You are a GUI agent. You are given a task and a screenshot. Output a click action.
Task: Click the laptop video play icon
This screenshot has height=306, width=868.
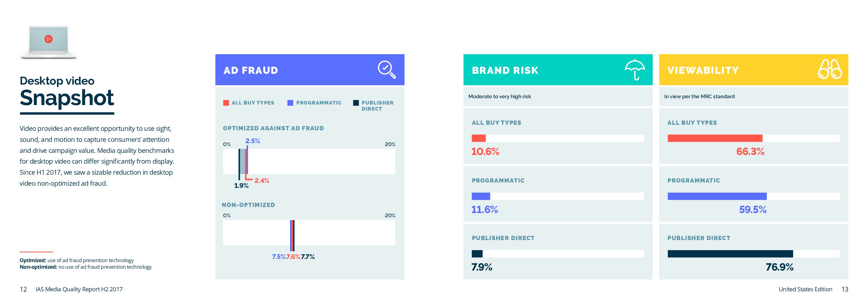pyautogui.click(x=49, y=39)
